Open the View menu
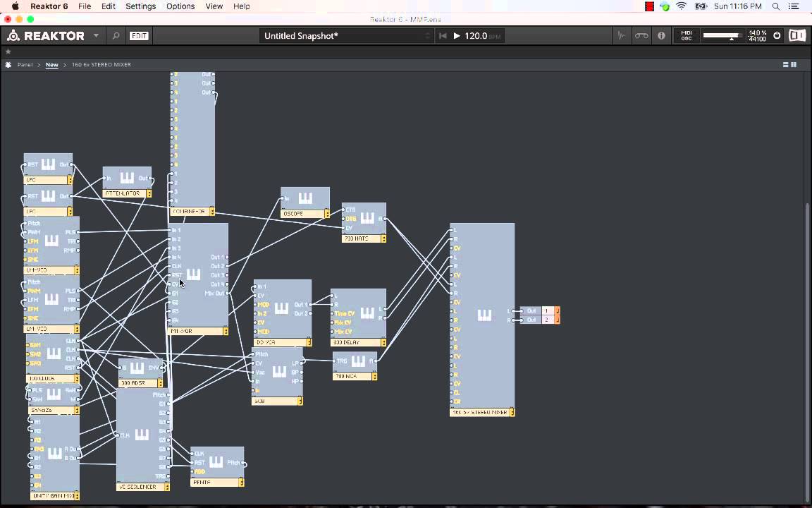Viewport: 812px width, 508px height. pyautogui.click(x=214, y=6)
